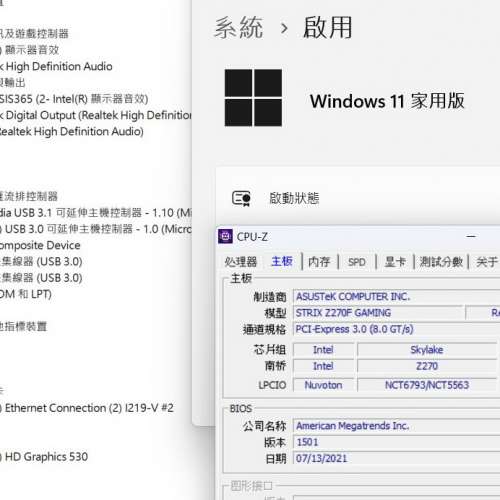Select the Composite Device entry
Image resolution: width=500 pixels, height=500 pixels.
point(40,245)
